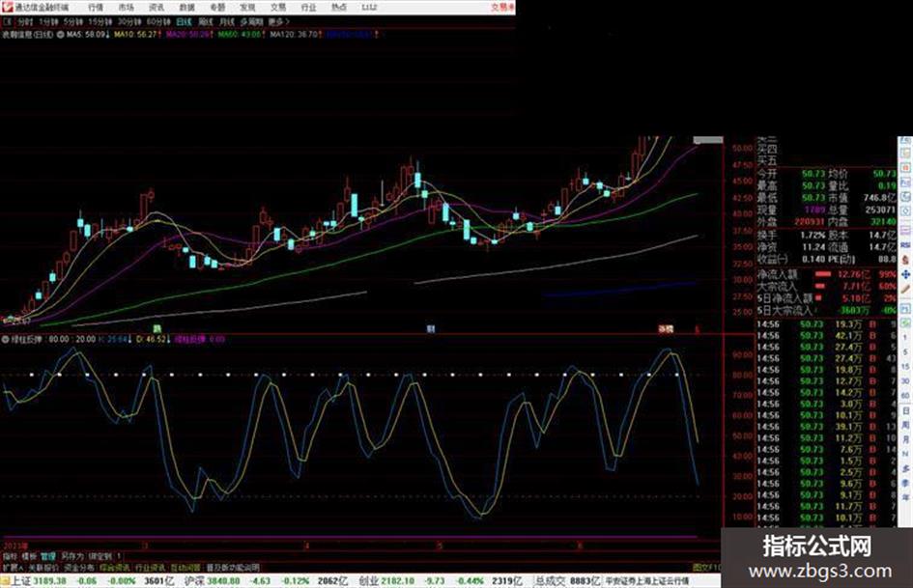Click the MA120 value label
This screenshot has width=913, height=588.
(x=296, y=35)
